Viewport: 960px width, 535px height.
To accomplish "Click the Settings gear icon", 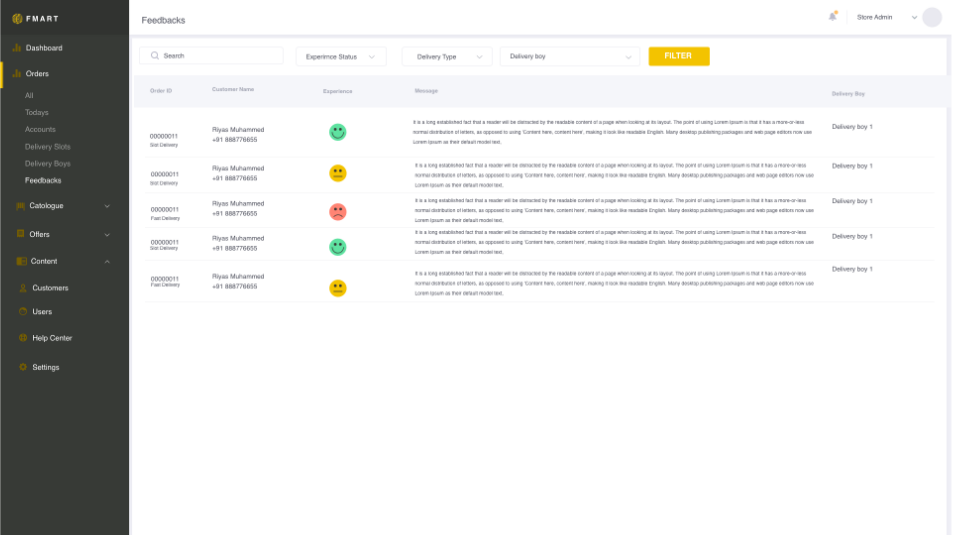I will click(x=23, y=367).
